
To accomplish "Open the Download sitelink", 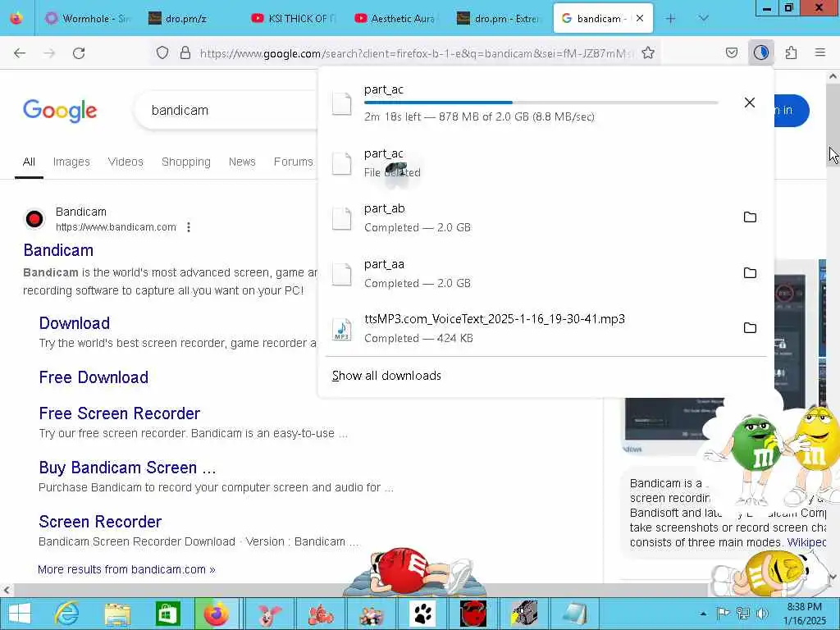I will pos(75,323).
